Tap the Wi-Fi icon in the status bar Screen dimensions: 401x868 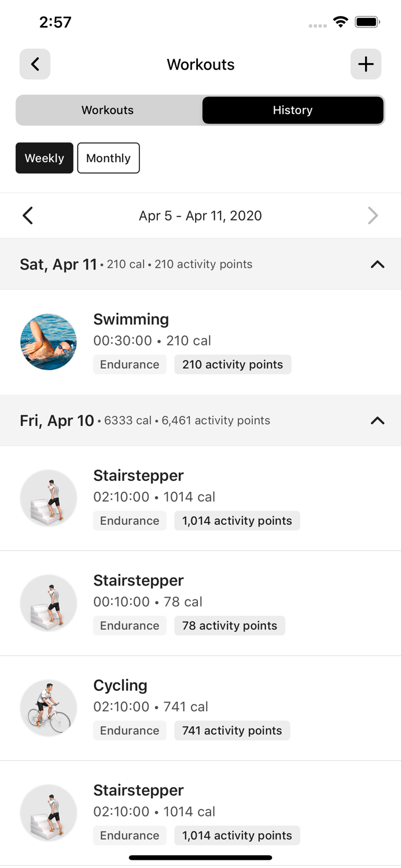340,21
